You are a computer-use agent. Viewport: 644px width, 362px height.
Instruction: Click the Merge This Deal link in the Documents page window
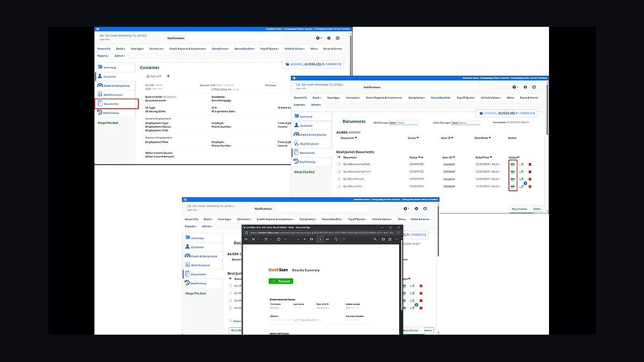[x=304, y=172]
